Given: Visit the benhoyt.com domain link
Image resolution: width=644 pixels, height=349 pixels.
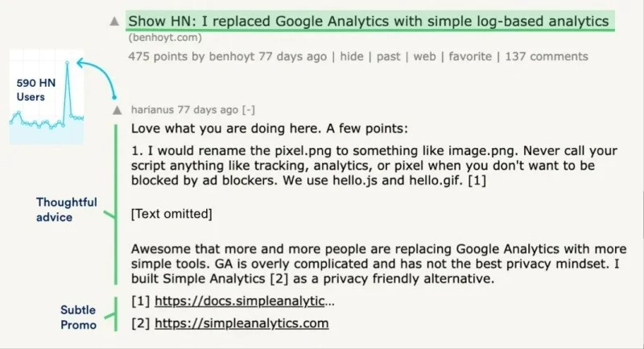Looking at the screenshot, I should tap(165, 38).
